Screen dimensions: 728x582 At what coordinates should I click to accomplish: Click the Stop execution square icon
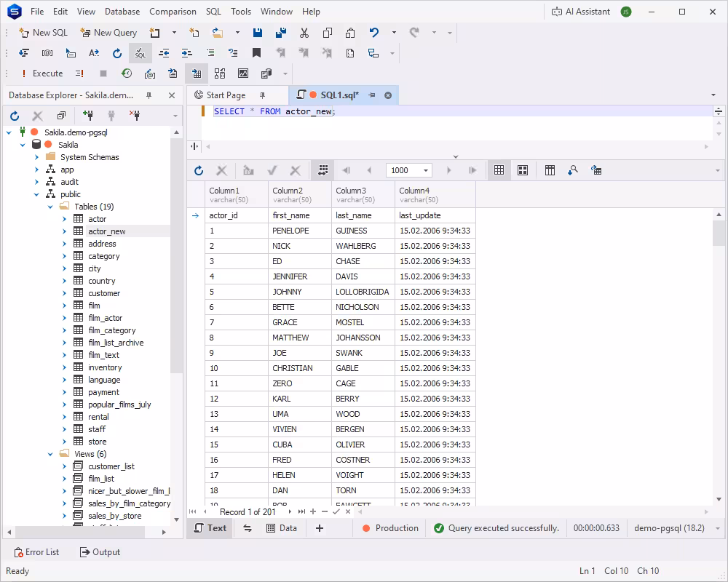click(103, 73)
